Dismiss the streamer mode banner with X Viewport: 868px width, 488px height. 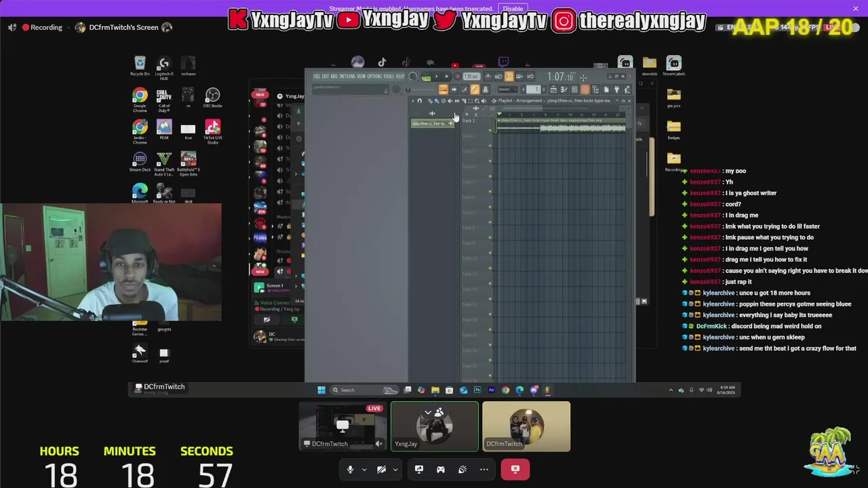tap(856, 9)
